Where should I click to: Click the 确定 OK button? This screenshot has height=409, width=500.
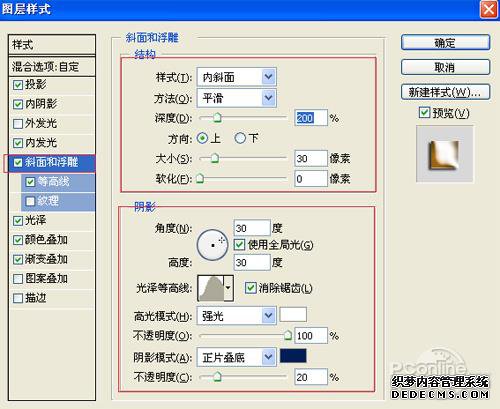point(445,43)
